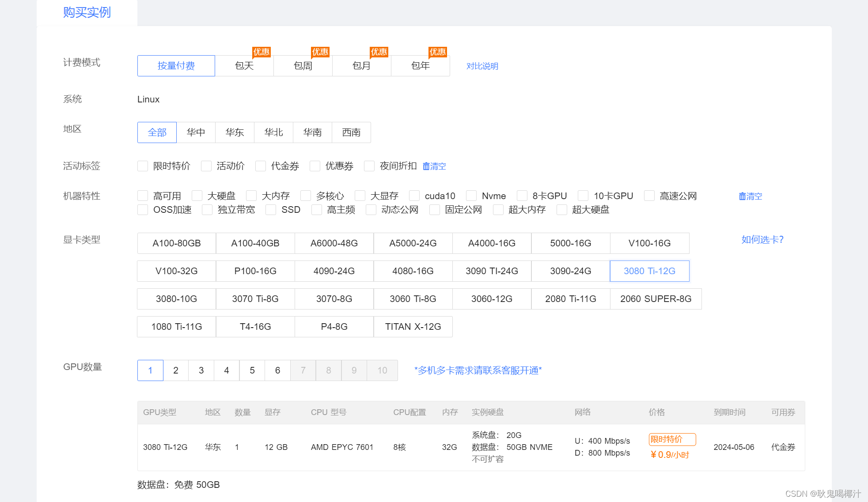Choose the TITAN X-12G card
Image resolution: width=868 pixels, height=502 pixels.
click(413, 327)
